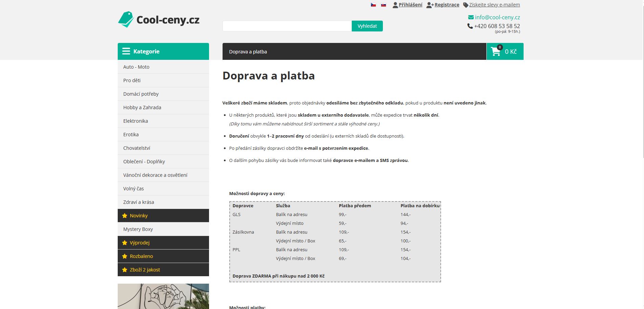Open the Volný čas category
The width and height of the screenshot is (644, 309).
click(x=163, y=189)
